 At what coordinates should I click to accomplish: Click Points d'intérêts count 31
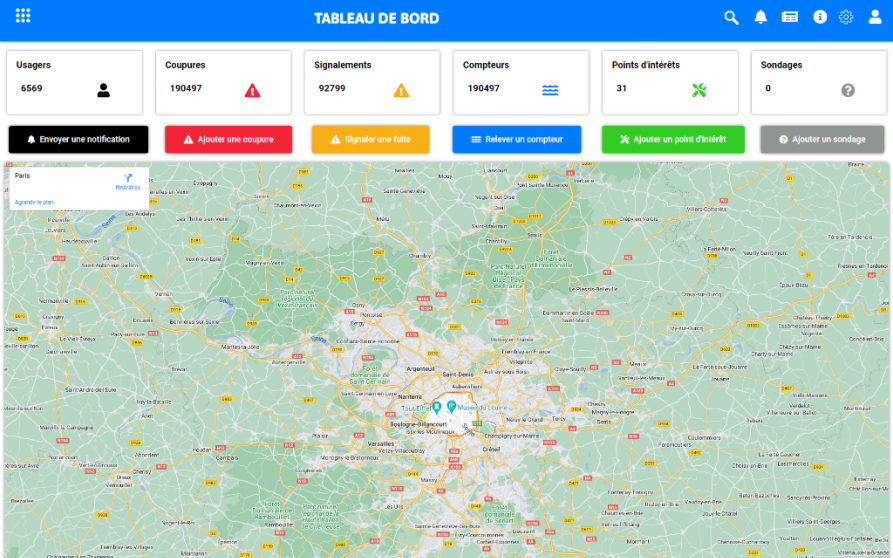[621, 88]
